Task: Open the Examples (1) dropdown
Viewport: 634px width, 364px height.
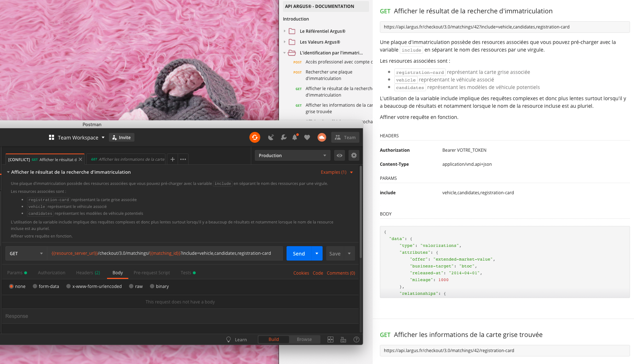Action: coord(337,172)
